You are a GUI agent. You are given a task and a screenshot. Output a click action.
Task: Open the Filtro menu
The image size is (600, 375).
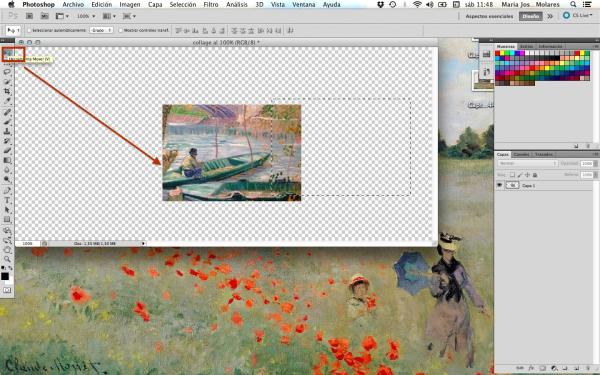[211, 5]
